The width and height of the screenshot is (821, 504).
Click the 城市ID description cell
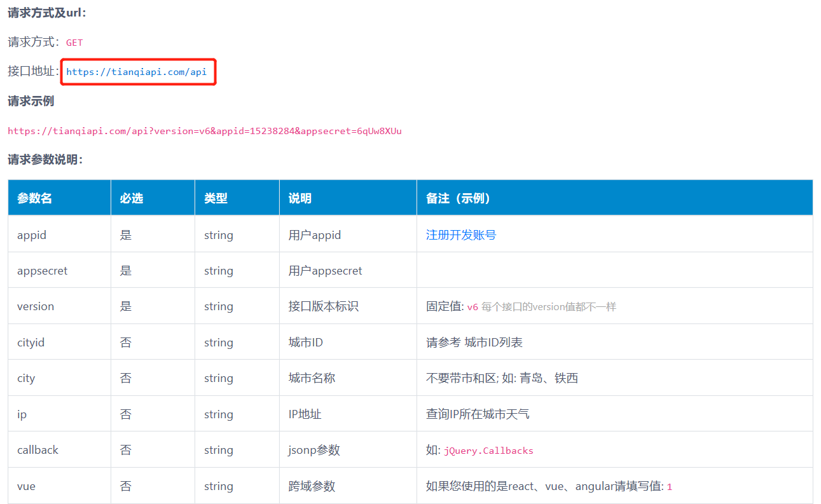(348, 342)
